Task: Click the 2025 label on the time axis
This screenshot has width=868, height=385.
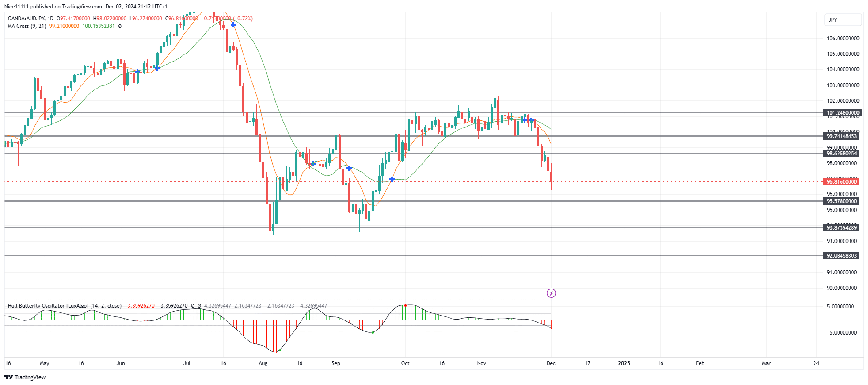Action: [x=624, y=363]
